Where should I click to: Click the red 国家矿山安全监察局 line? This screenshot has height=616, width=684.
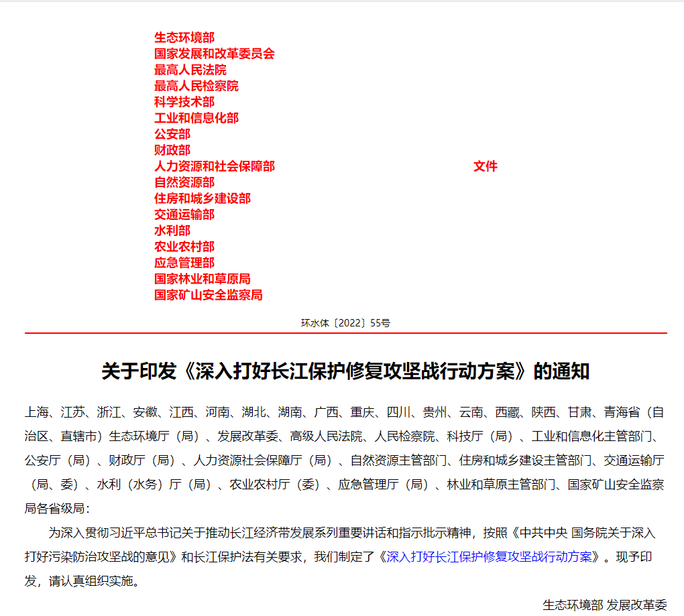pyautogui.click(x=208, y=296)
